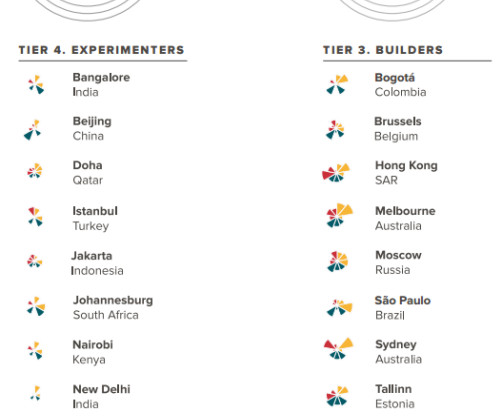This screenshot has width=500, height=416.
Task: Click the New Delhi city name
Action: click(x=102, y=389)
